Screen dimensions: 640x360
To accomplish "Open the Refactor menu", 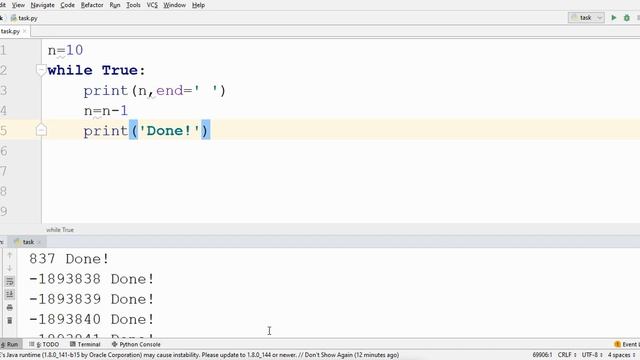I will click(x=92, y=5).
